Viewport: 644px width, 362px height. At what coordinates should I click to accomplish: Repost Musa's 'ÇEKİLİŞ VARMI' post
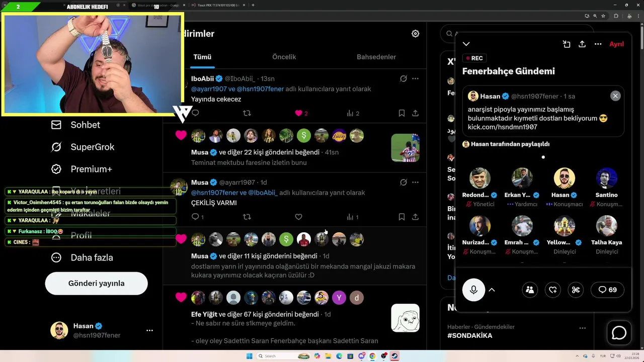247,217
